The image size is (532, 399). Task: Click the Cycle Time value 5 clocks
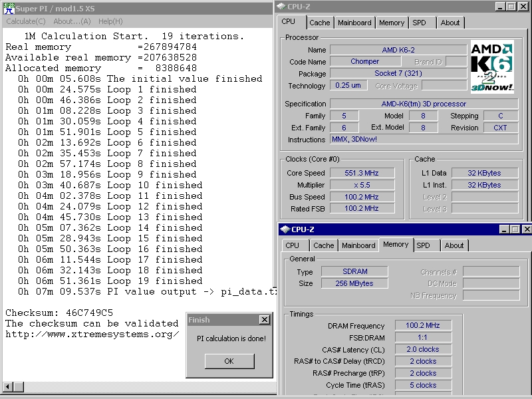pyautogui.click(x=423, y=385)
